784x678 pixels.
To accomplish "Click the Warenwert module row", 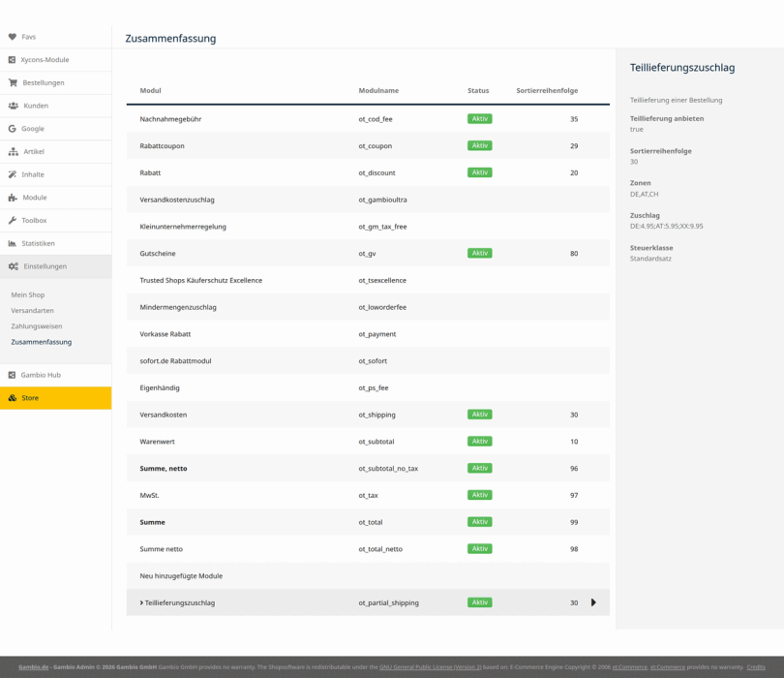I will (x=368, y=442).
